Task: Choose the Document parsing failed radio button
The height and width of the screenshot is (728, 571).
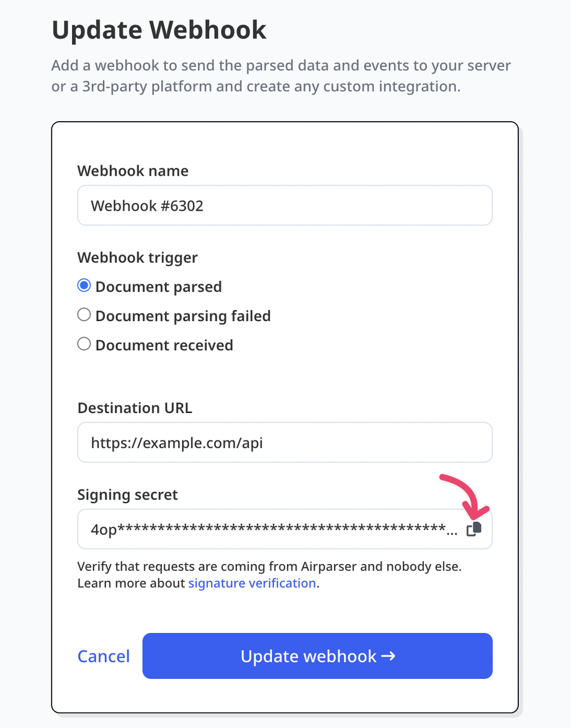Action: click(84, 315)
